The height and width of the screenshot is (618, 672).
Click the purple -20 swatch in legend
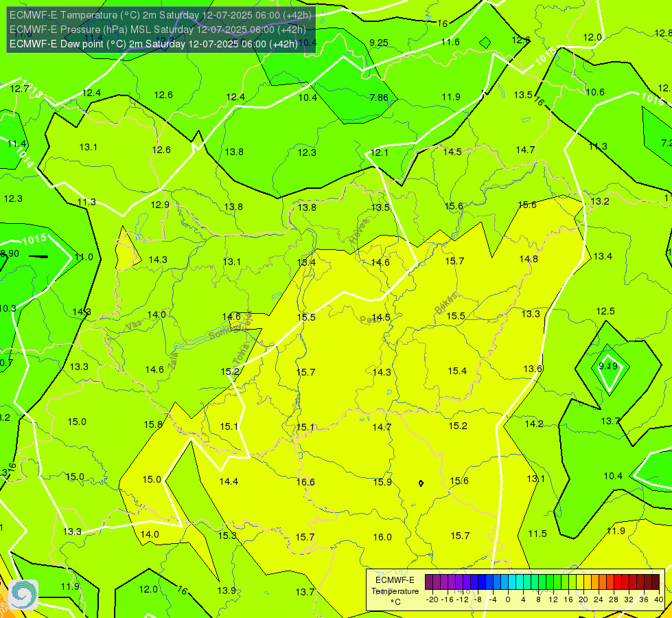click(x=429, y=582)
